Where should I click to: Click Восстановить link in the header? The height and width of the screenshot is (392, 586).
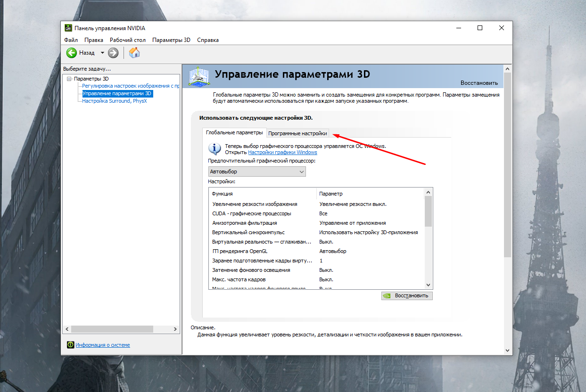[479, 83]
